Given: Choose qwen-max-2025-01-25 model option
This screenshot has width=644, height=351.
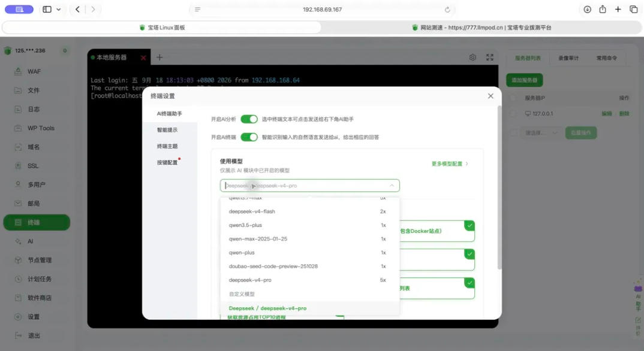Looking at the screenshot, I should pyautogui.click(x=309, y=238).
